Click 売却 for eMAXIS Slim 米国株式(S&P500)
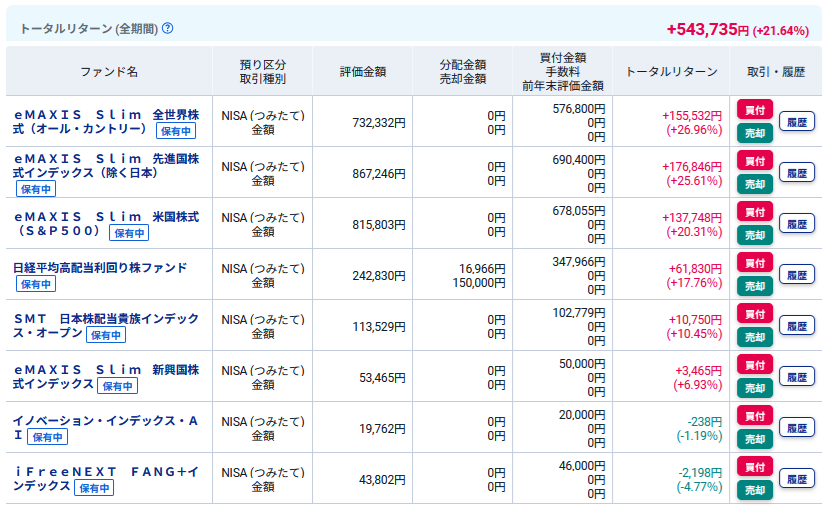The height and width of the screenshot is (510, 829). [755, 235]
